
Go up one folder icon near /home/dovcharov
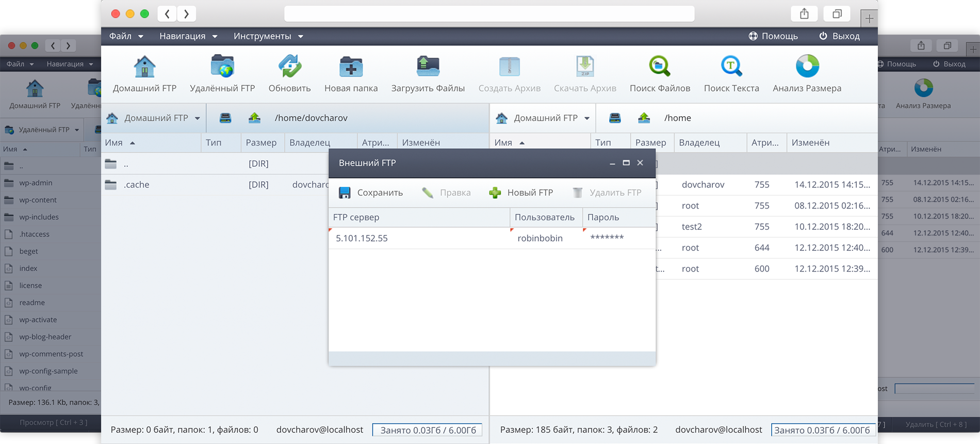point(254,118)
